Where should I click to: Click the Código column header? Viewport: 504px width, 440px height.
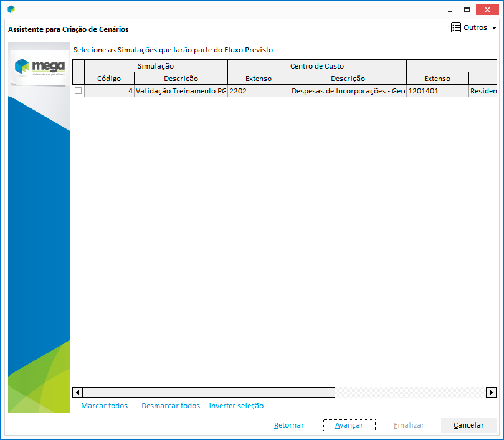[x=109, y=79]
